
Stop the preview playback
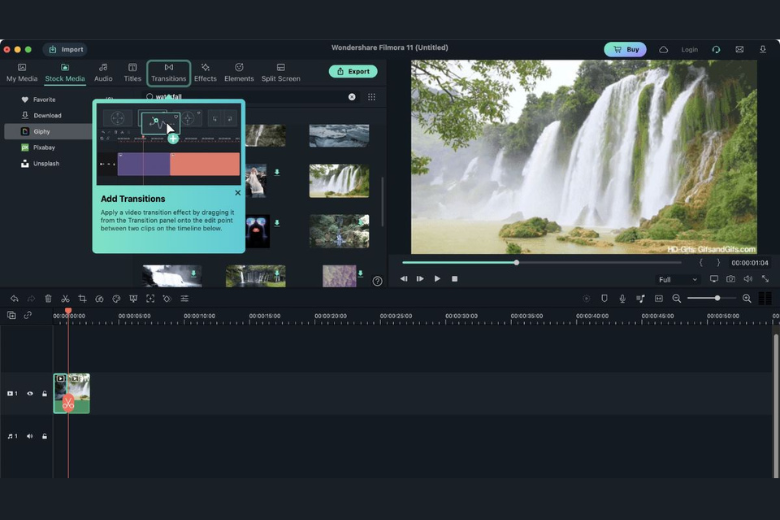455,279
